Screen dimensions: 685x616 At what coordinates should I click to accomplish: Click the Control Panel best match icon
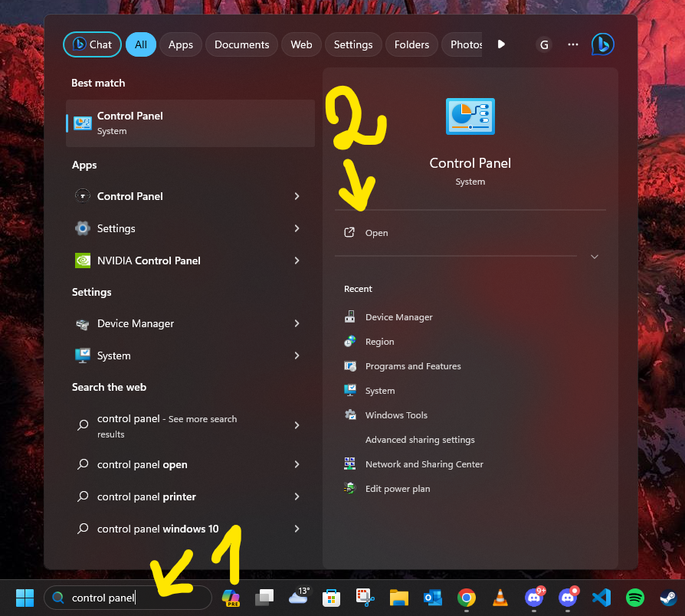click(83, 123)
